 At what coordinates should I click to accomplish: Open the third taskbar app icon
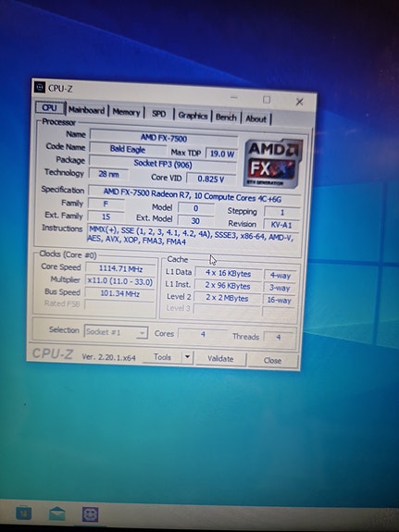pos(91,514)
